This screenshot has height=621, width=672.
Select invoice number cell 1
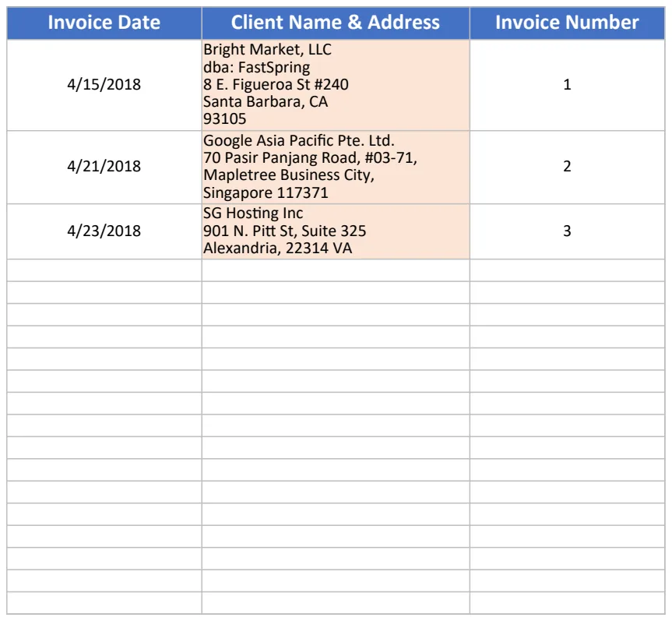pos(567,85)
